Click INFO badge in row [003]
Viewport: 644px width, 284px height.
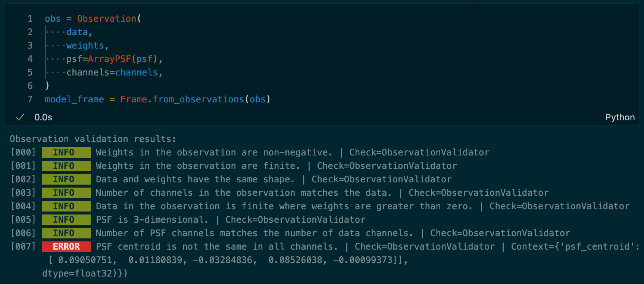66,193
